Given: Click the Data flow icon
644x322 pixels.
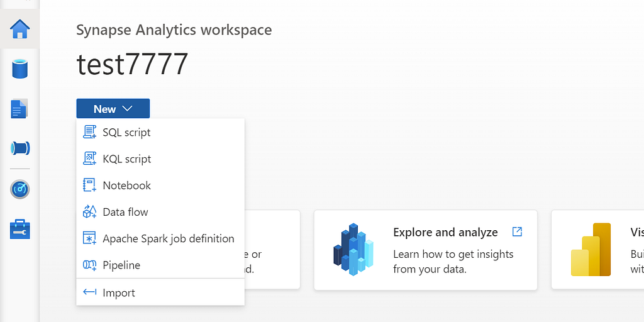Looking at the screenshot, I should 89,212.
